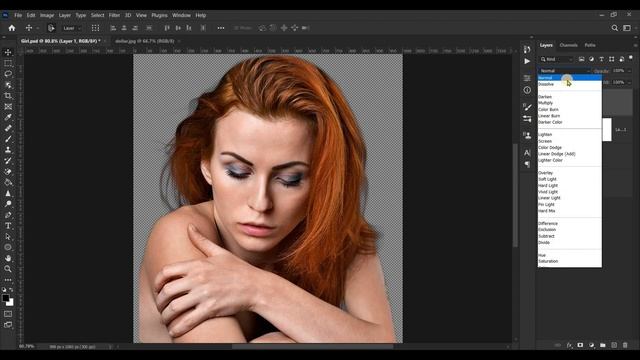Choose Multiply blend mode
Image resolution: width=640 pixels, height=360 pixels.
[x=545, y=103]
